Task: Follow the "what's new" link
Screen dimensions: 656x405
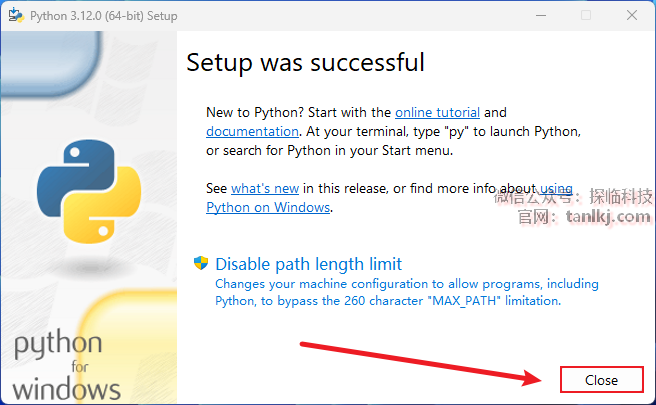Action: click(265, 188)
